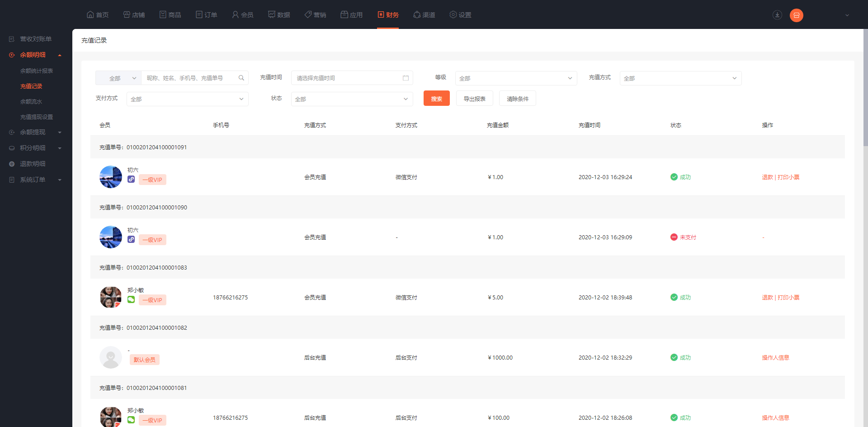
Task: Click phone number in the ¥5.00 row
Action: point(231,298)
